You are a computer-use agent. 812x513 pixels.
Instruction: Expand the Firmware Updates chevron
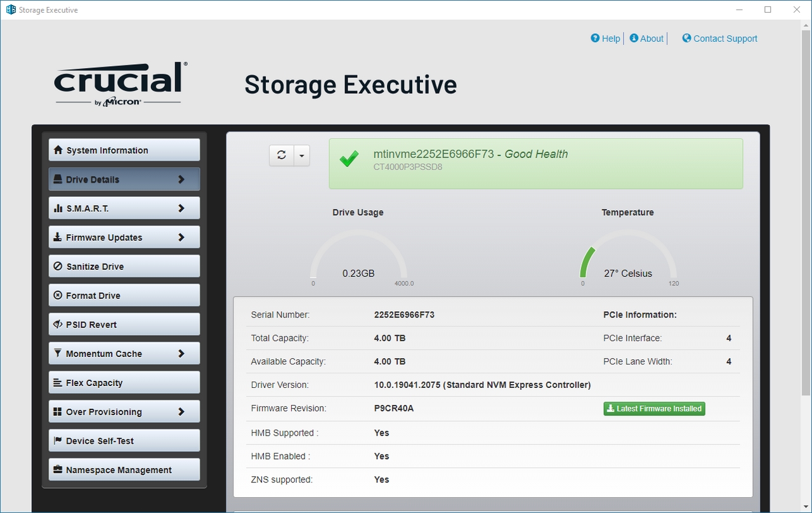click(181, 237)
